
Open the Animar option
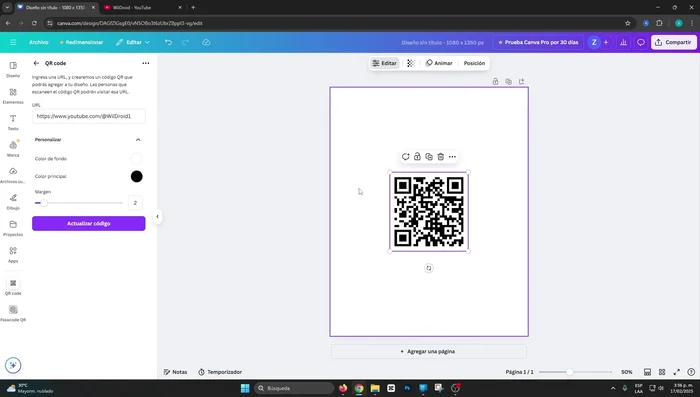(x=439, y=63)
